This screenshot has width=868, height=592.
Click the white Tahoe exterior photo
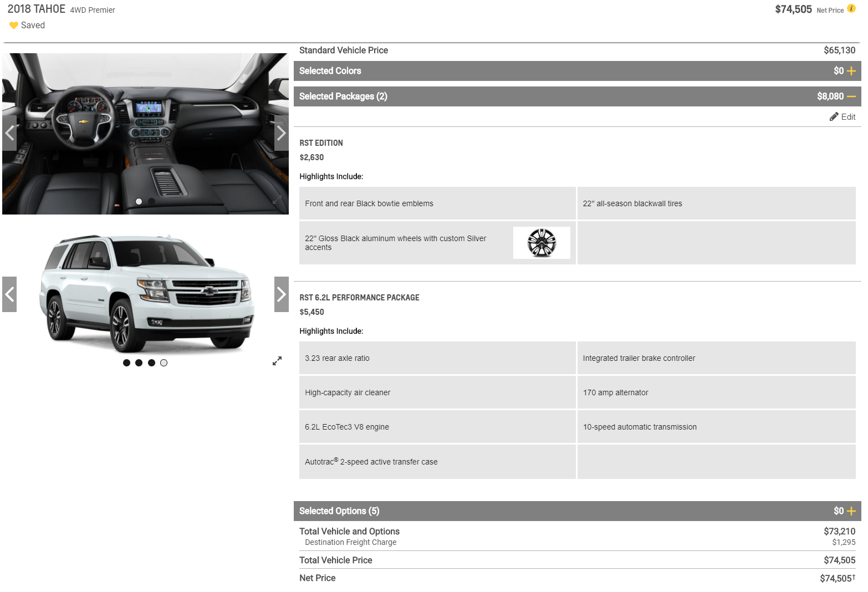pos(146,293)
